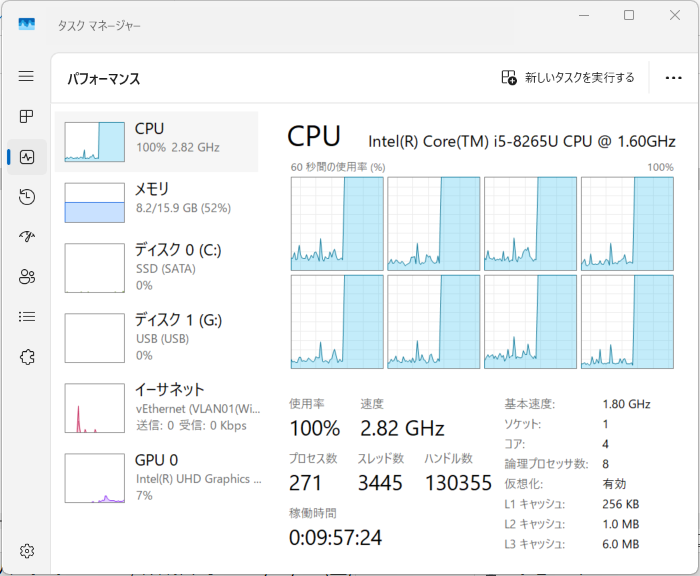
Task: Click the 100% usage value under 使用率
Action: [315, 428]
